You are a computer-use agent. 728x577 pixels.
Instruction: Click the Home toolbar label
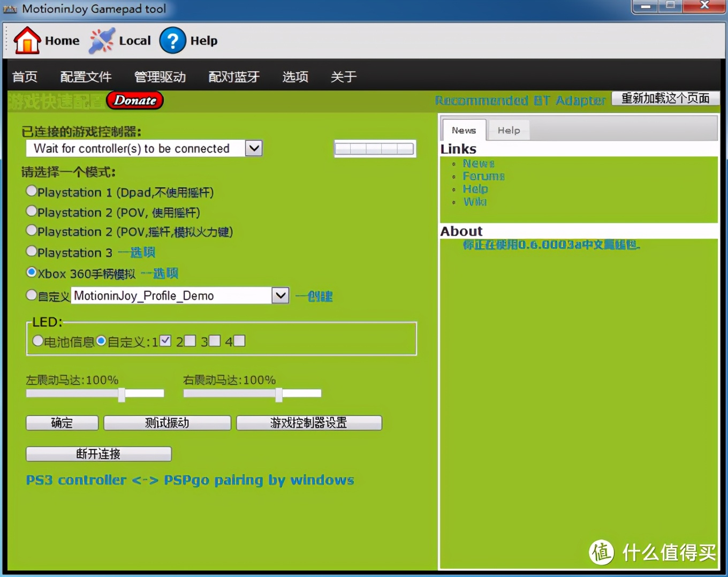pyautogui.click(x=62, y=41)
